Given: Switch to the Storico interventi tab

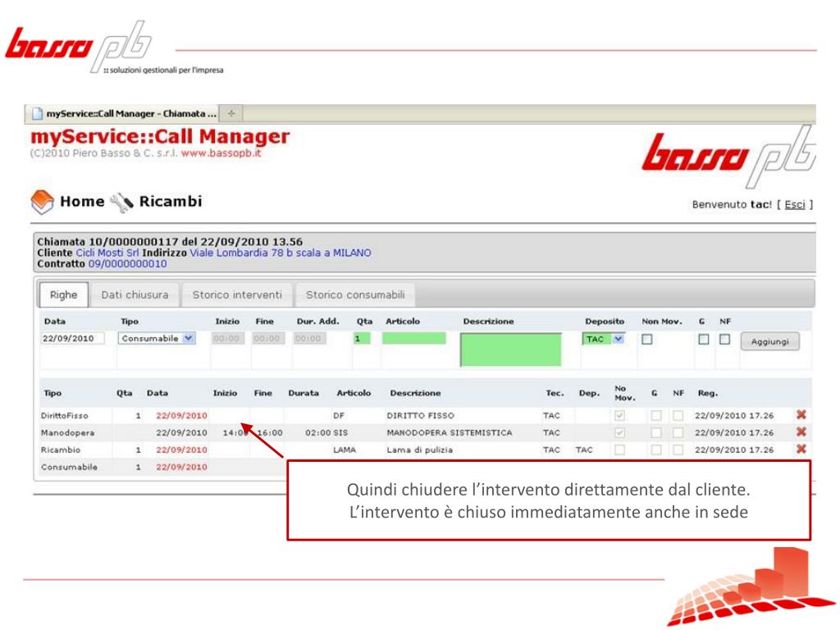Looking at the screenshot, I should point(237,294).
